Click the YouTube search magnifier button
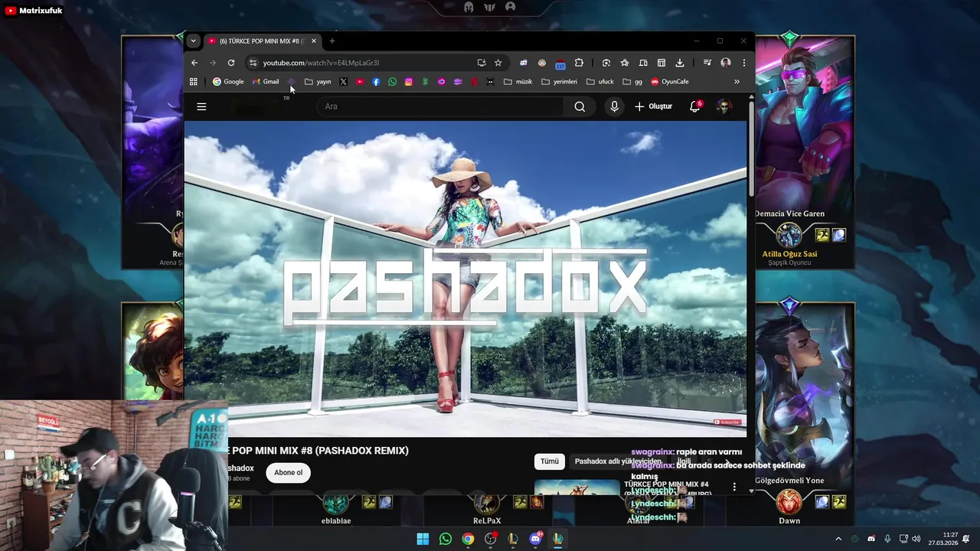The image size is (980, 551). [580, 106]
